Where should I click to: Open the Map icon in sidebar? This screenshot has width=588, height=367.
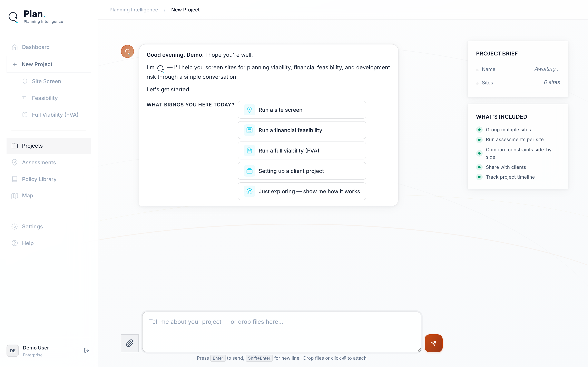(x=14, y=195)
